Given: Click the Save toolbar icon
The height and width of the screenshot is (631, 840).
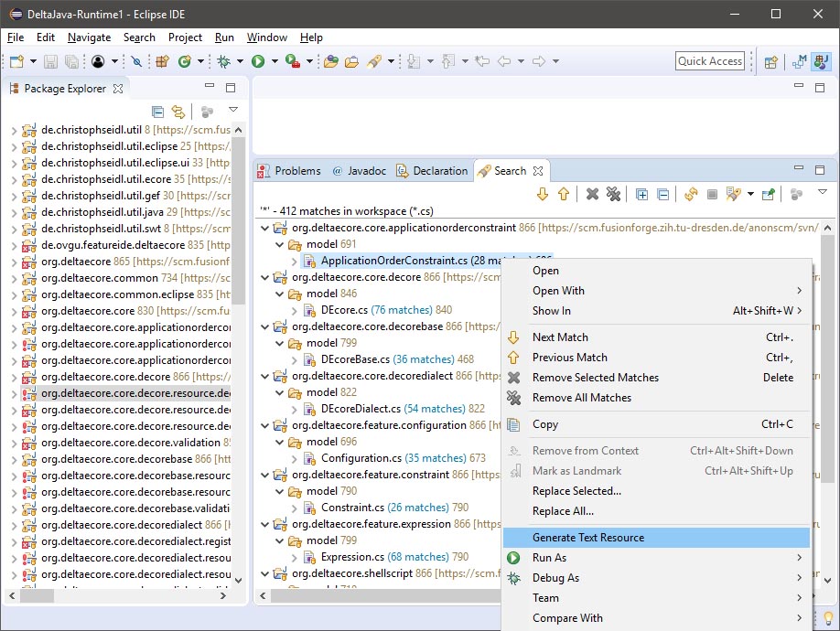Looking at the screenshot, I should pos(50,61).
